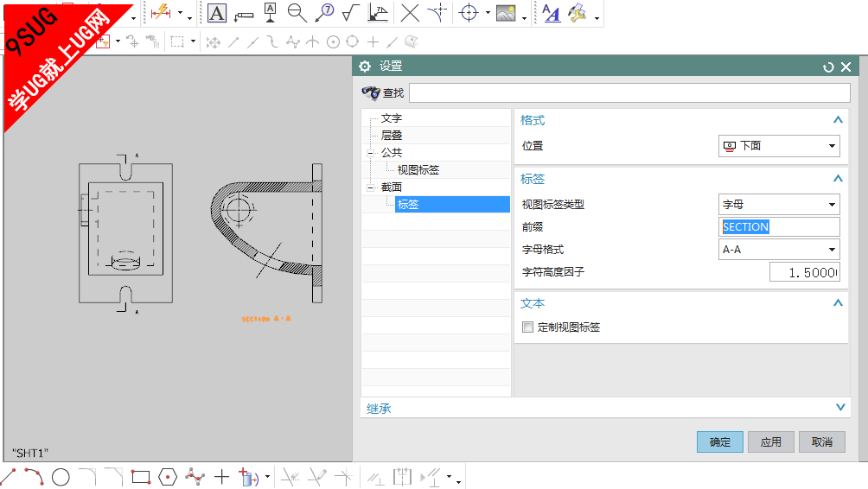Collapse the 文本 section
868x489 pixels.
[x=838, y=302]
